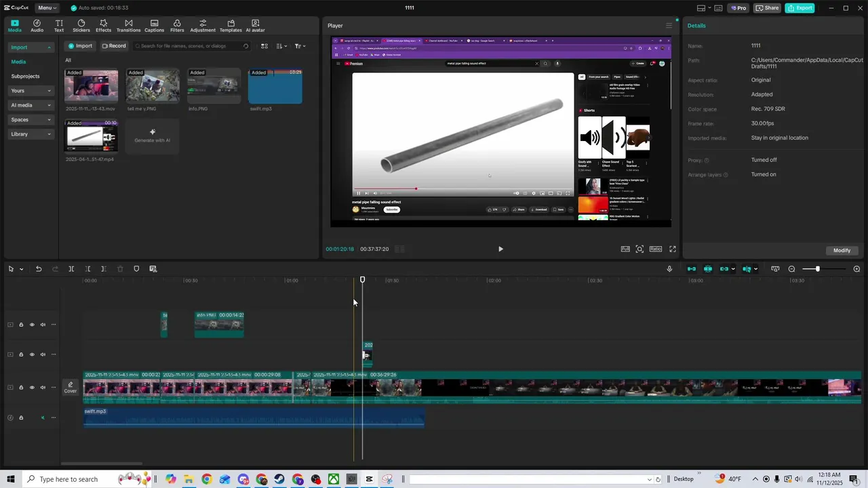Switch media view with the grid layout icon
The height and width of the screenshot is (488, 868).
click(264, 46)
